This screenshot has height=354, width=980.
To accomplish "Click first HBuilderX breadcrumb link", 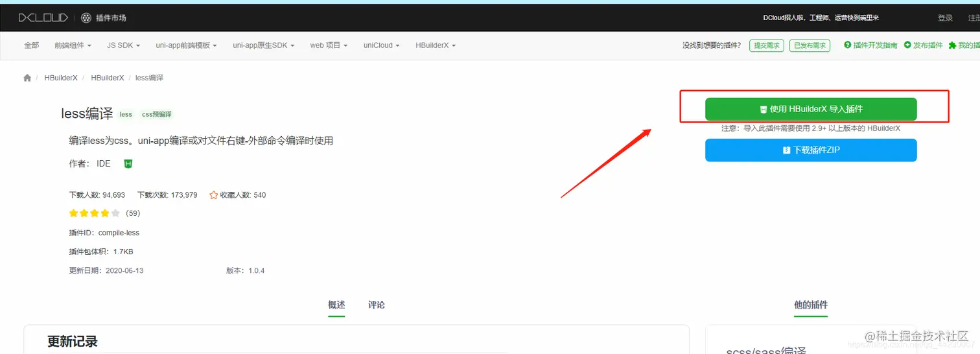I will tap(61, 78).
